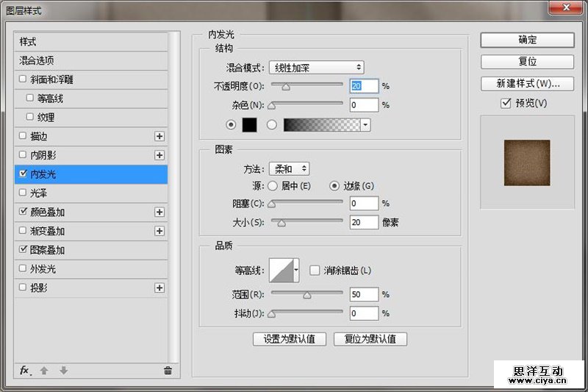Click the fx effects menu icon
This screenshot has height=392, width=588.
(25, 371)
